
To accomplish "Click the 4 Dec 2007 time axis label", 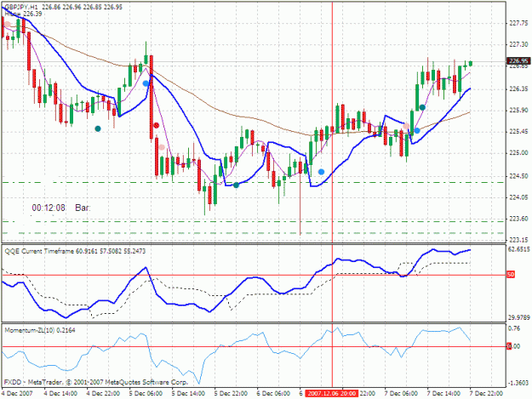I will 17,393.
